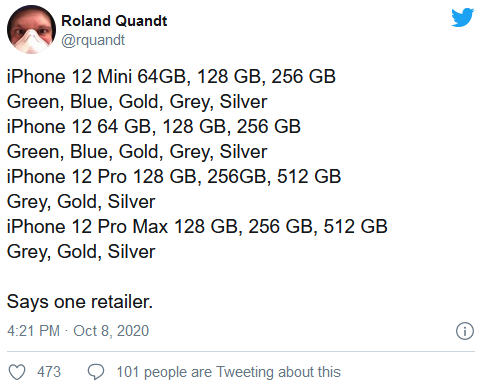Click the 473 likes count
The image size is (481, 386).
point(49,372)
